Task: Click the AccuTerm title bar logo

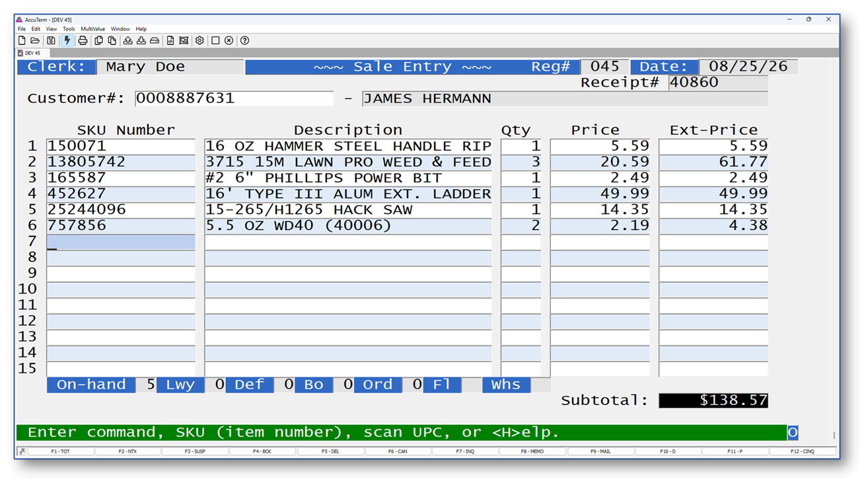Action: click(x=19, y=20)
